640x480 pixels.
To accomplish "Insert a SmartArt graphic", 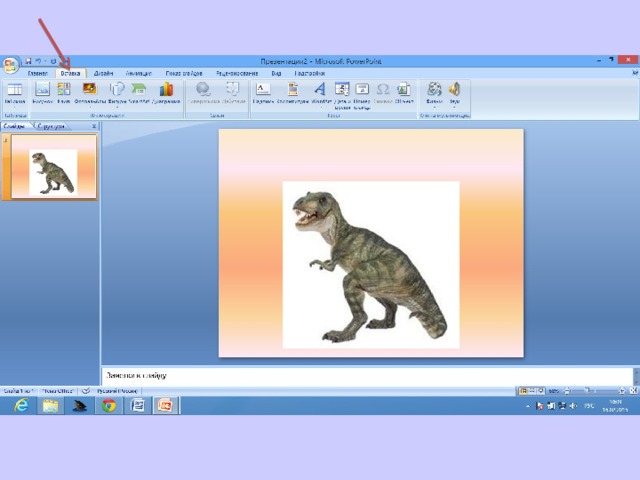I will coord(139,93).
